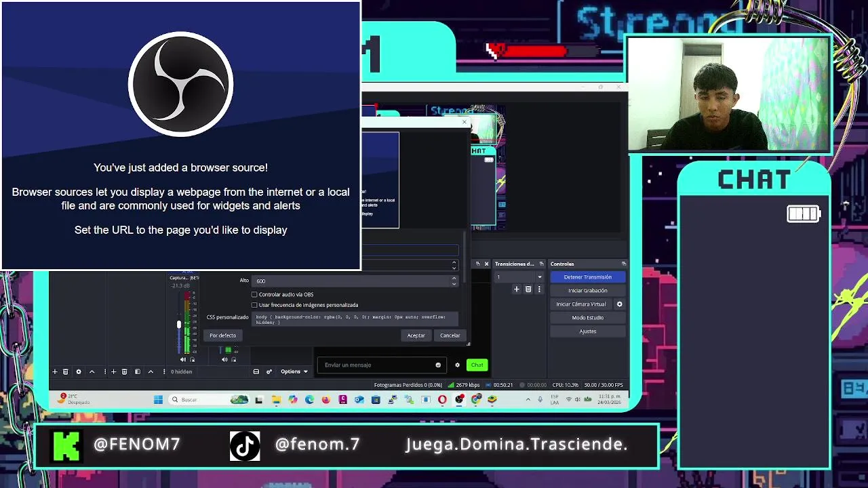Remove selected source via Sources panel trash icon
Screen dimensions: 868x488
pyautogui.click(x=124, y=371)
